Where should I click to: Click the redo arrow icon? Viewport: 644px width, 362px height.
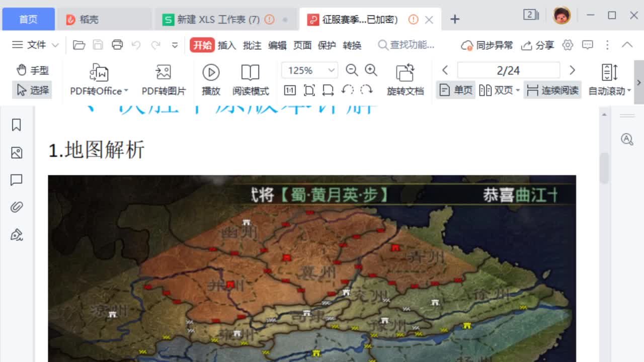[155, 45]
